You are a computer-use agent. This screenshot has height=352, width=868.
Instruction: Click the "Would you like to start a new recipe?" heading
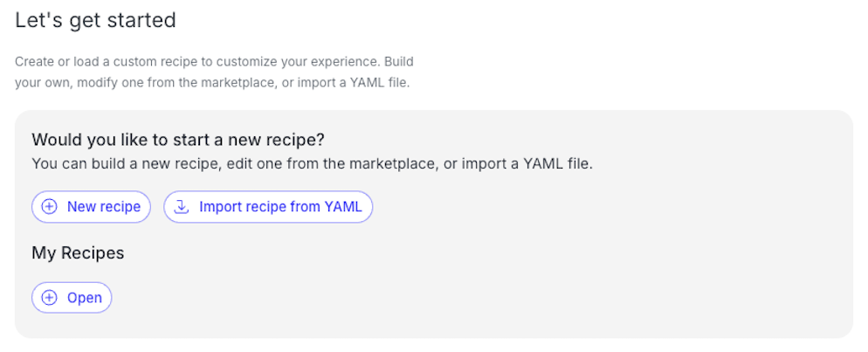(x=177, y=140)
